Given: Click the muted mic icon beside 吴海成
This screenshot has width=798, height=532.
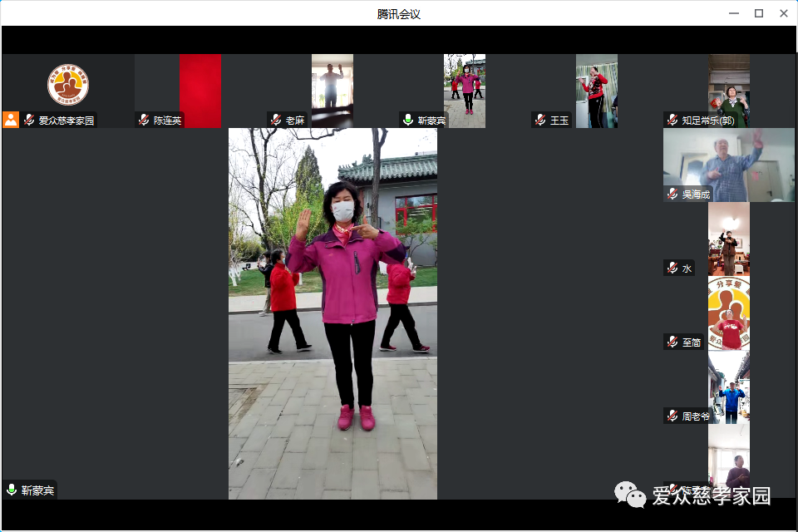Looking at the screenshot, I should click(672, 194).
